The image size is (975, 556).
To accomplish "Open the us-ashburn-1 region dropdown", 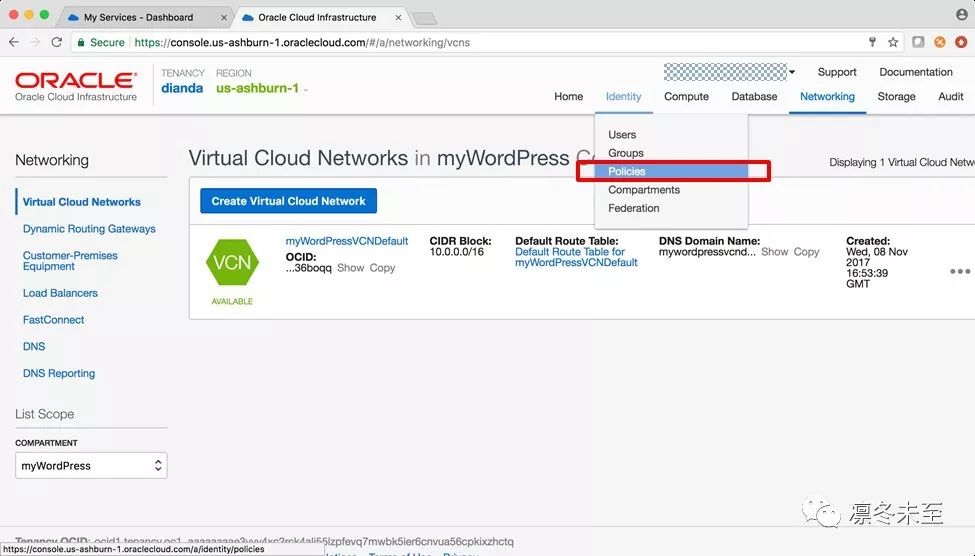I will point(262,88).
